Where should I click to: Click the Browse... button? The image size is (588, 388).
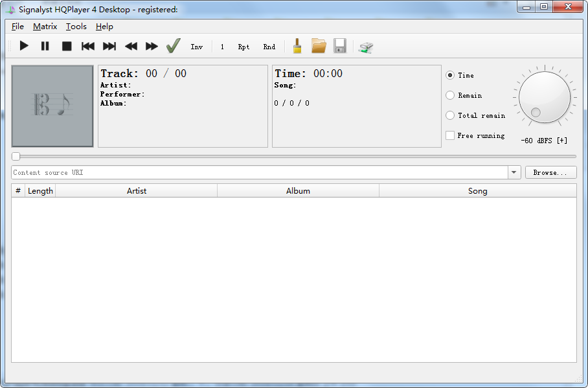[550, 172]
